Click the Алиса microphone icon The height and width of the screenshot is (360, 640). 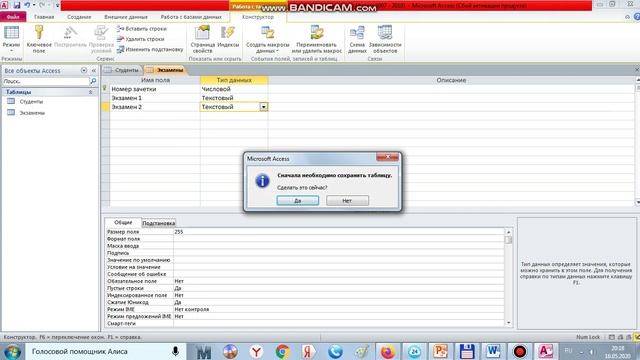(x=175, y=351)
